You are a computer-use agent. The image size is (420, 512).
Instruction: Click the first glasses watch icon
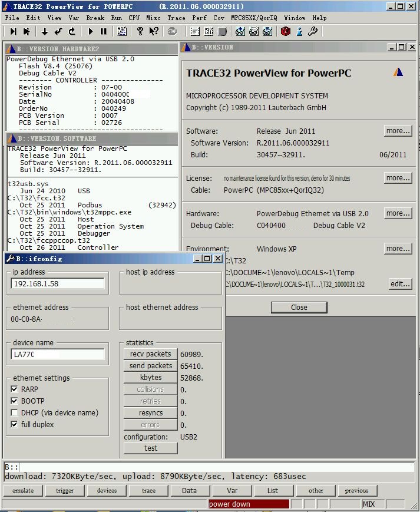(x=240, y=31)
